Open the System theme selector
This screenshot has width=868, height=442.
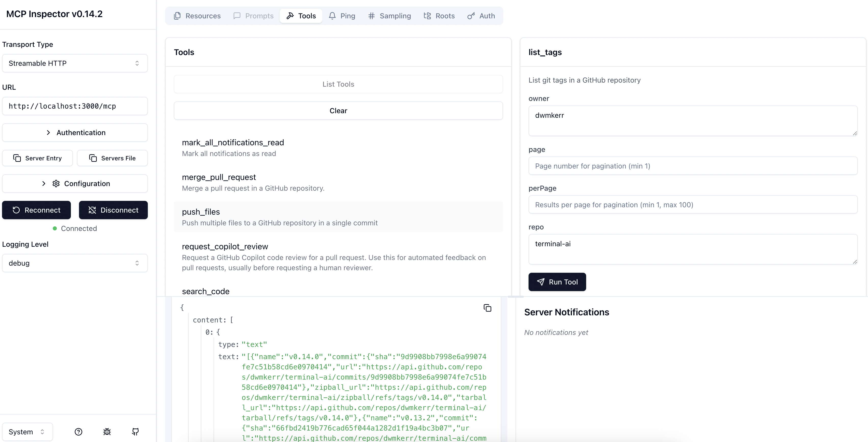[x=27, y=432]
